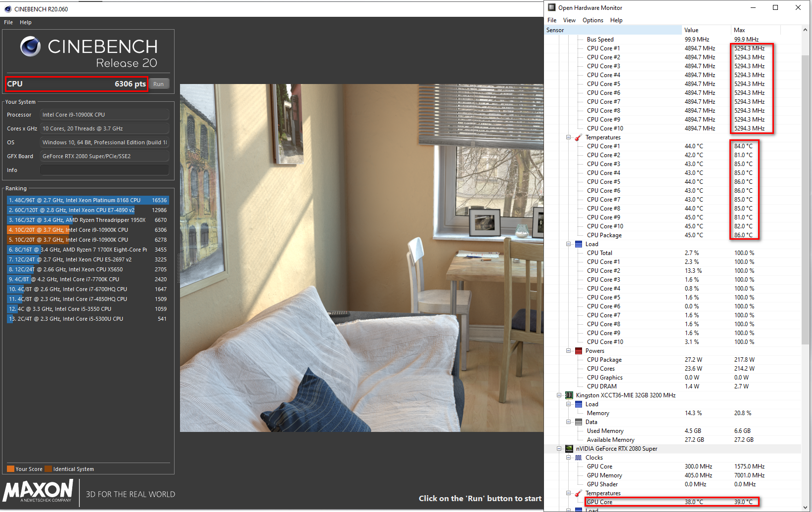Image resolution: width=812 pixels, height=512 pixels.
Task: Collapse the CPU Temperatures tree node
Action: 569,137
